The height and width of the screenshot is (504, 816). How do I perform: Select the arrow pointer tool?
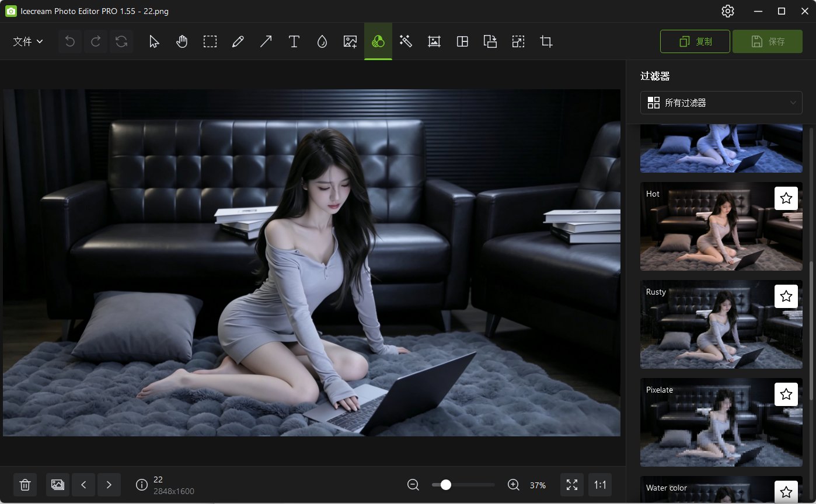click(154, 41)
